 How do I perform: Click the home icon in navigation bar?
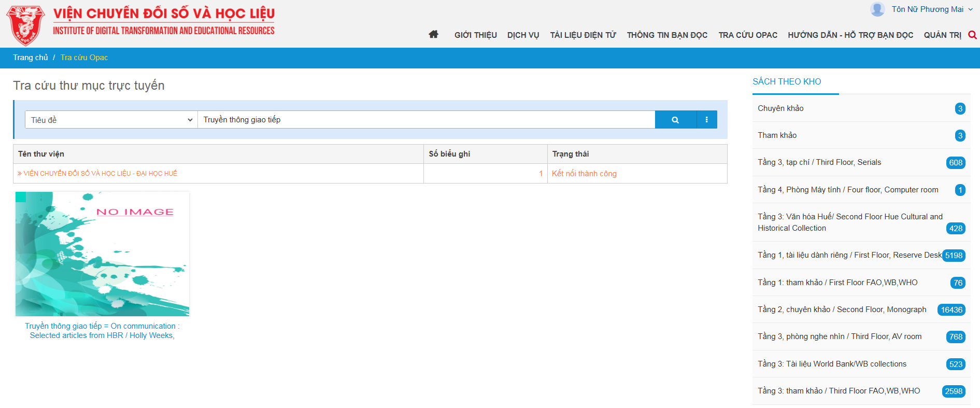(433, 35)
